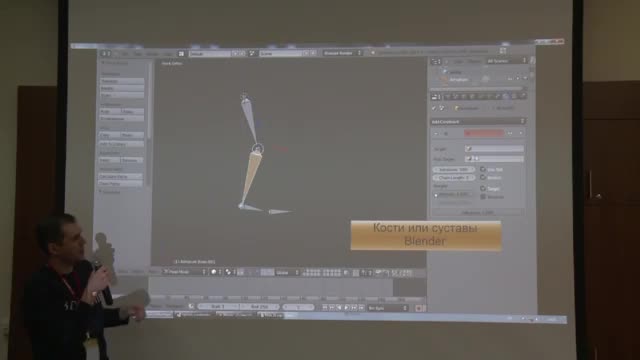Click Add To Library in the Pose tools
Screen dimensions: 640x360
(122, 144)
